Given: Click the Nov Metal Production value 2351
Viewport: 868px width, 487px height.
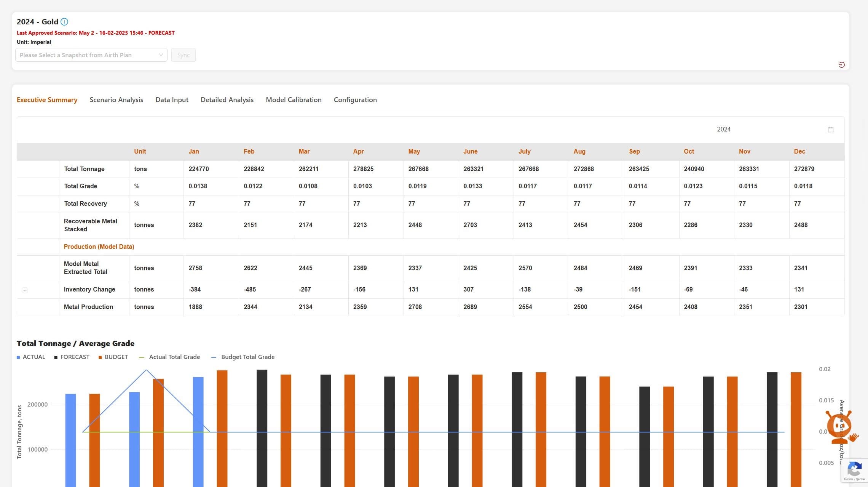Looking at the screenshot, I should click(745, 307).
